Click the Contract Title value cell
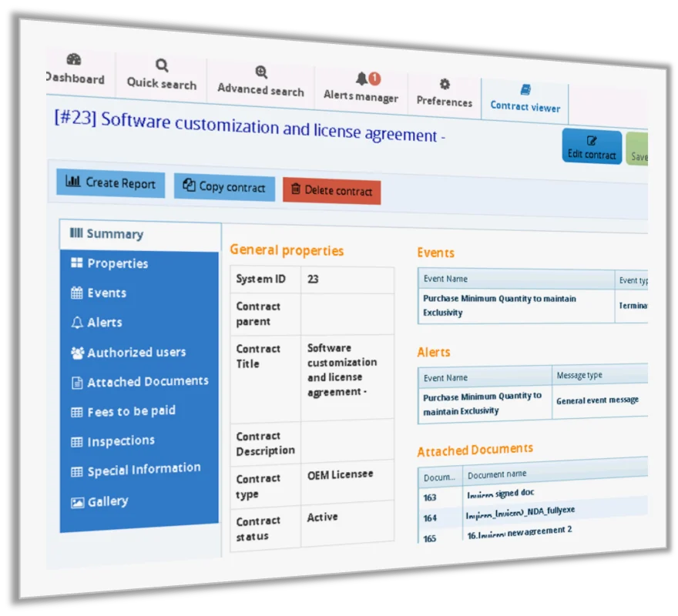The height and width of the screenshot is (616, 678). tap(347, 377)
